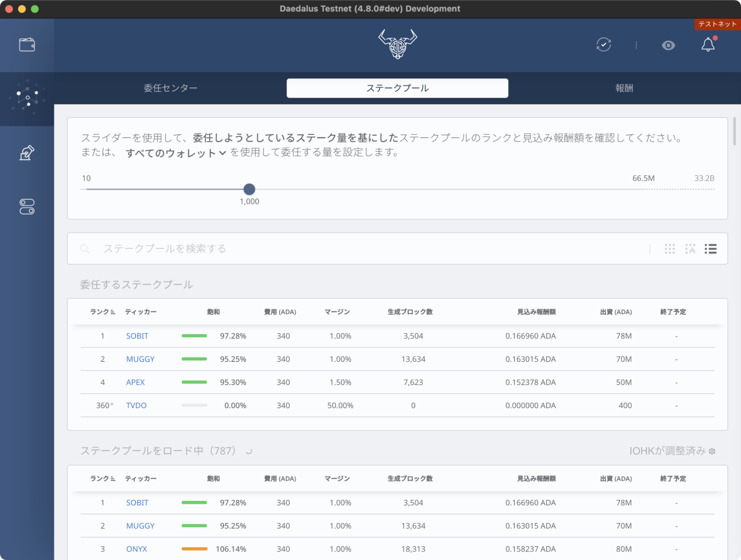The image size is (741, 560).
Task: Click the stake amount slider handle
Action: (249, 189)
